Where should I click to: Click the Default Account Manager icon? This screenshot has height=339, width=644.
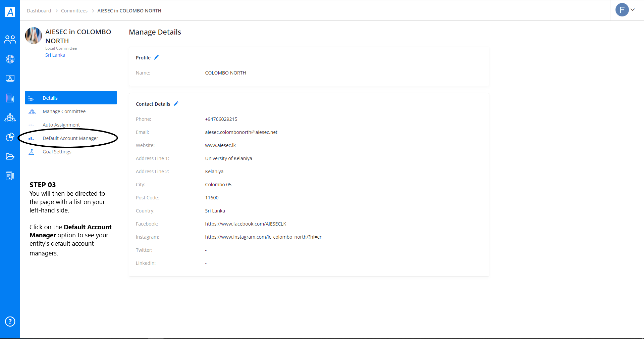31,139
